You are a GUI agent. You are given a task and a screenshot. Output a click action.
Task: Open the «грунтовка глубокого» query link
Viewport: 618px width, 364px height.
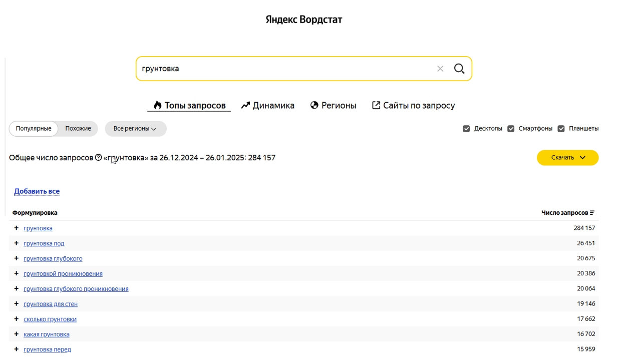[x=53, y=259]
